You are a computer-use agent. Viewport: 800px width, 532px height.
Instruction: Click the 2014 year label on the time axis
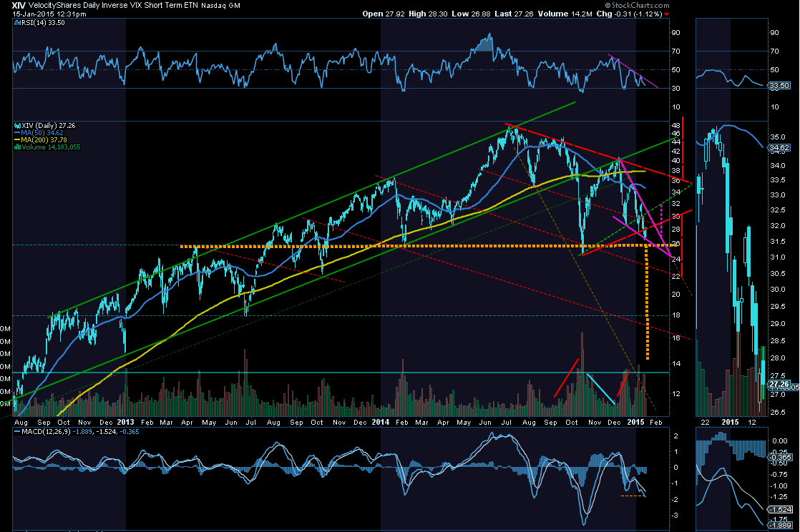coord(381,422)
